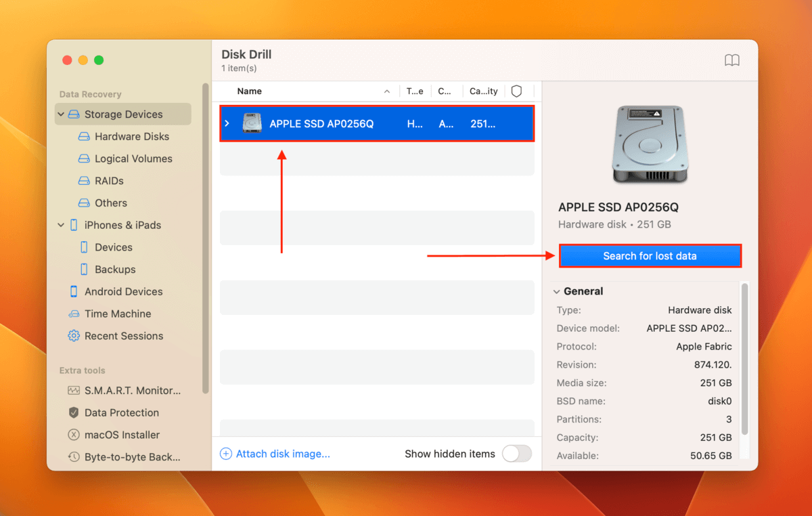Click the Hardware Disks drive icon
The width and height of the screenshot is (812, 516).
(84, 137)
